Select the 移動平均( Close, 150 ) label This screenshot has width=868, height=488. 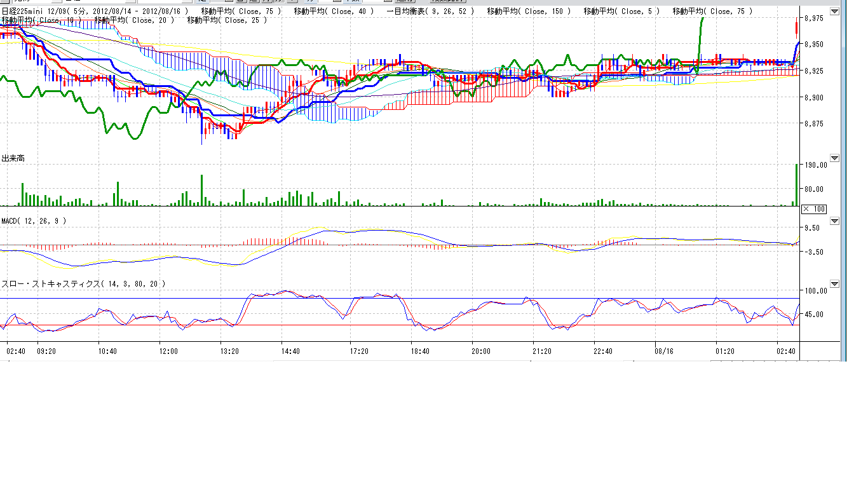(529, 11)
